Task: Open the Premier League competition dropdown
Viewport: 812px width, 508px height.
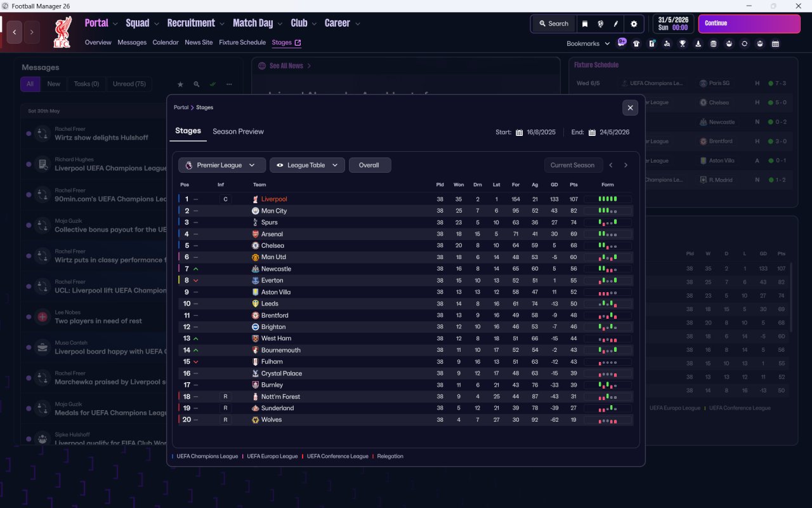Action: coord(222,165)
